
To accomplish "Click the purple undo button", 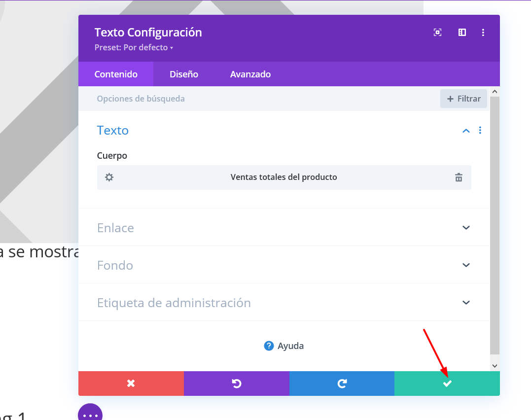I will [x=237, y=384].
